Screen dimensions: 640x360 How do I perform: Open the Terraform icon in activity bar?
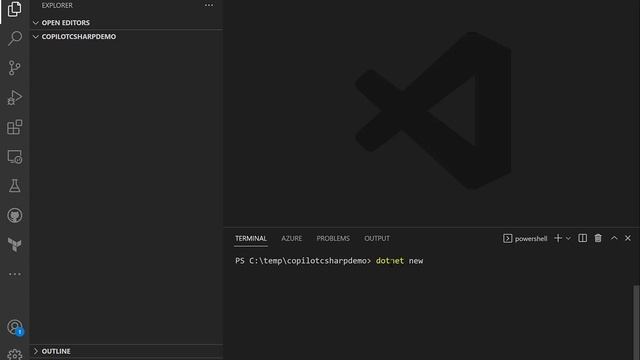(x=14, y=244)
